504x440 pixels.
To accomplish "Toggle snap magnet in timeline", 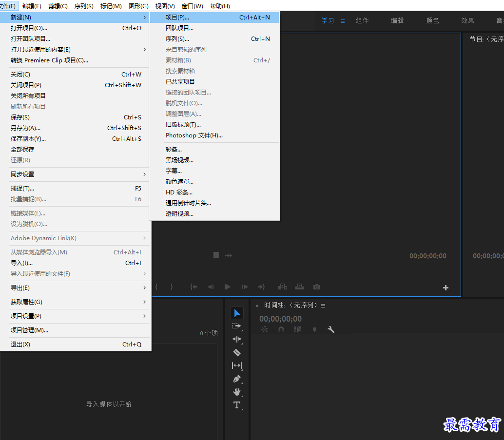I will coord(281,329).
